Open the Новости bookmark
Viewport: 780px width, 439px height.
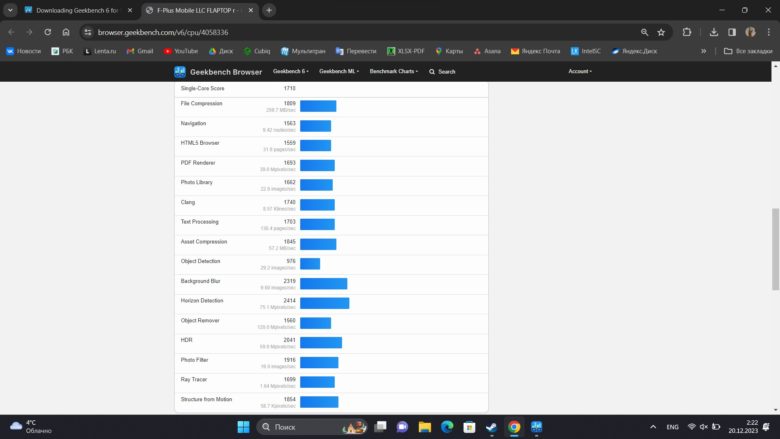pyautogui.click(x=23, y=51)
